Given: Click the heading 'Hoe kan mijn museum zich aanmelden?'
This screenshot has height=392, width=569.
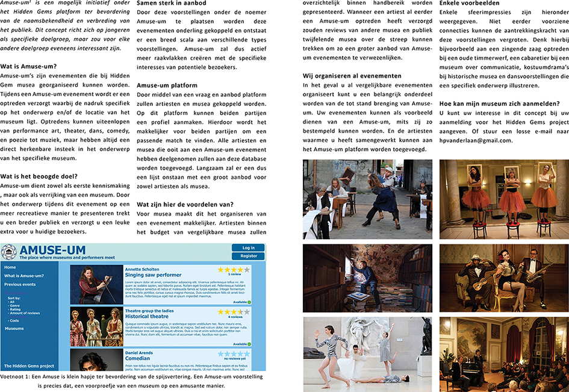Looking at the screenshot, I should point(499,104).
